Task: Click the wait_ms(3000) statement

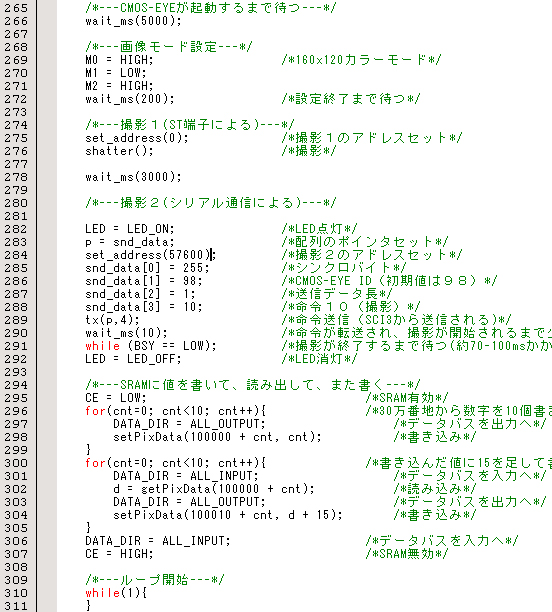Action: click(133, 177)
